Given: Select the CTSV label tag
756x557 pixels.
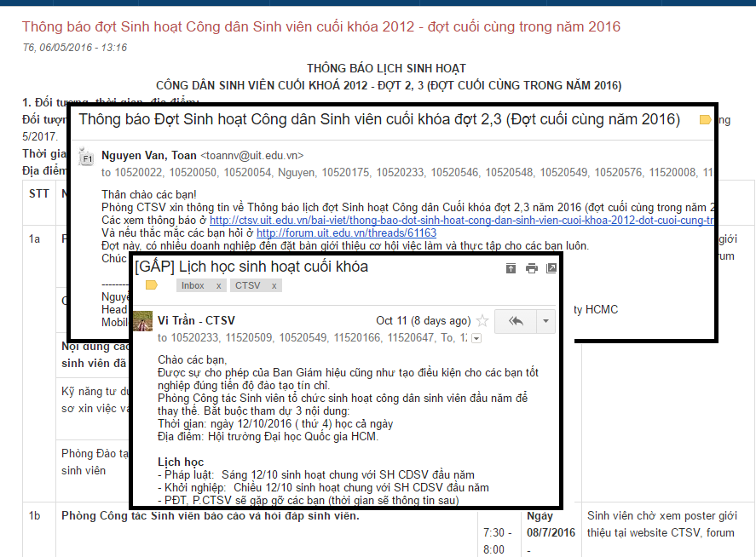Looking at the screenshot, I should pos(248,286).
